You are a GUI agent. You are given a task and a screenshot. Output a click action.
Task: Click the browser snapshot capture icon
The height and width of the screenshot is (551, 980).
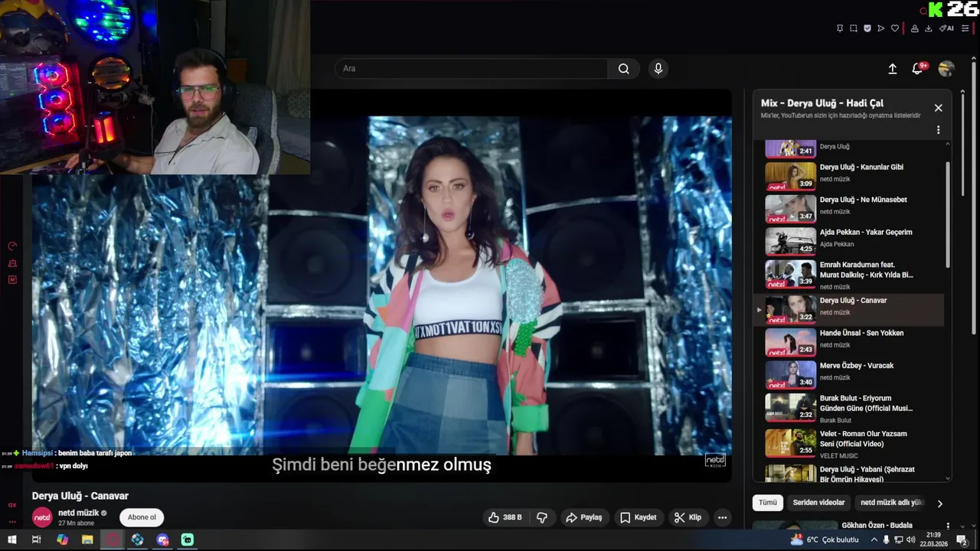point(854,28)
